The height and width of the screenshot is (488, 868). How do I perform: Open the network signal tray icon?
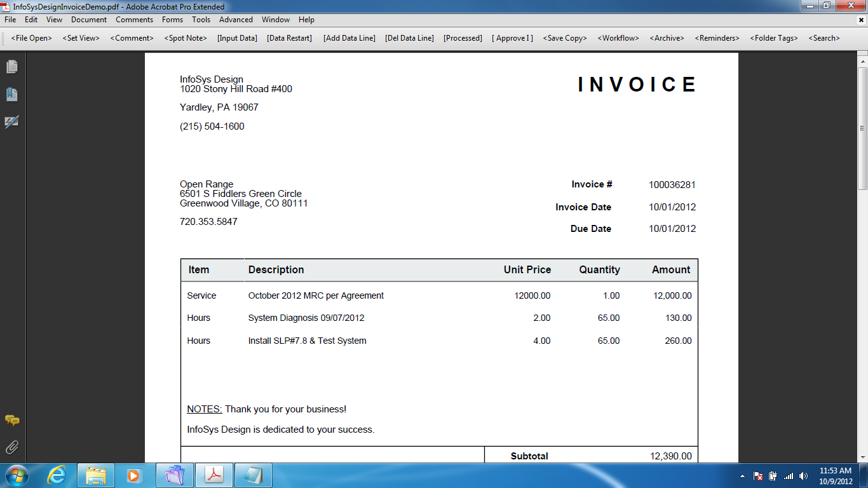coord(789,476)
